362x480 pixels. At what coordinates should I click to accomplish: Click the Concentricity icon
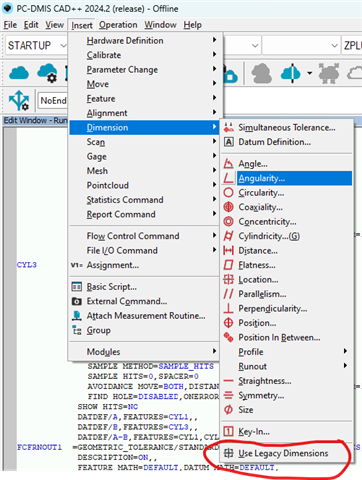(228, 221)
